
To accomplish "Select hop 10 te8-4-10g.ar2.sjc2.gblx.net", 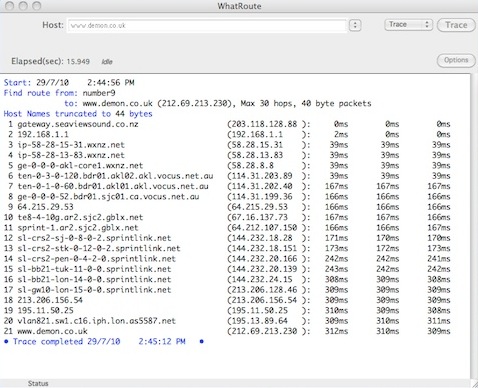I will coord(80,217).
